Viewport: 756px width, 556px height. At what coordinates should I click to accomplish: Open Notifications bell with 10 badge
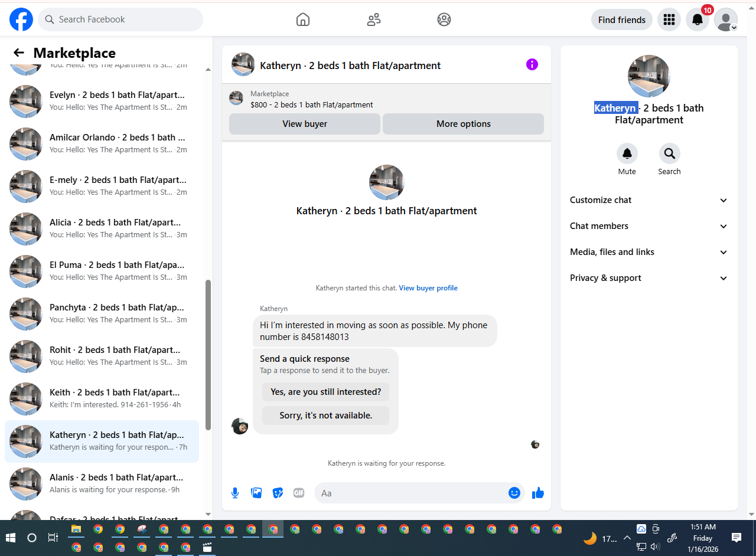coord(698,19)
